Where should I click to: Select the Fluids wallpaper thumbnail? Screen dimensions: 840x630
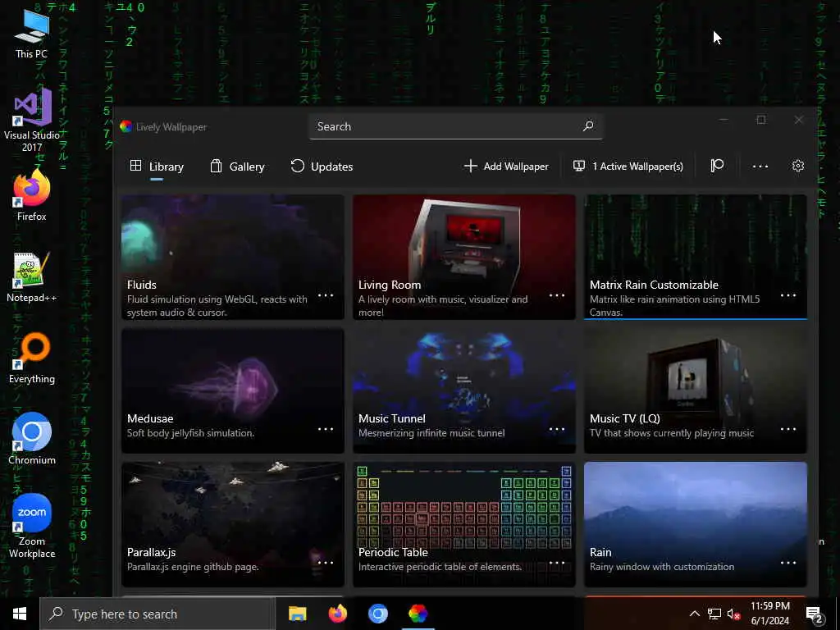pyautogui.click(x=232, y=257)
